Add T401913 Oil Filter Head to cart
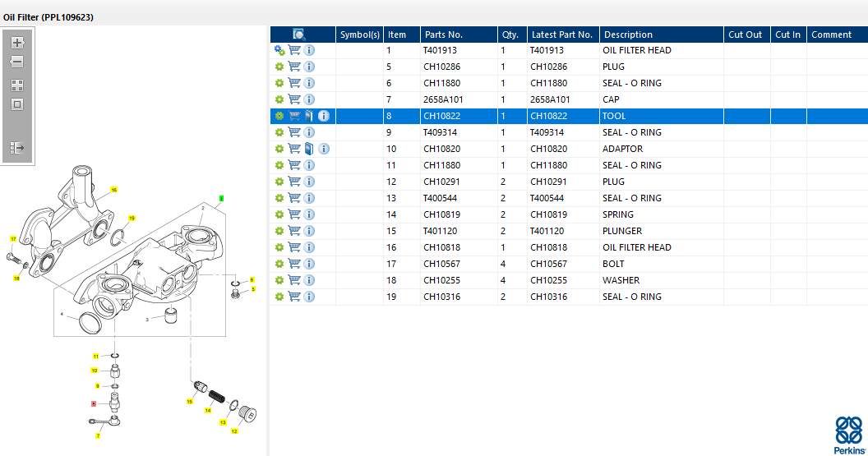Image resolution: width=868 pixels, height=456 pixels. click(294, 50)
